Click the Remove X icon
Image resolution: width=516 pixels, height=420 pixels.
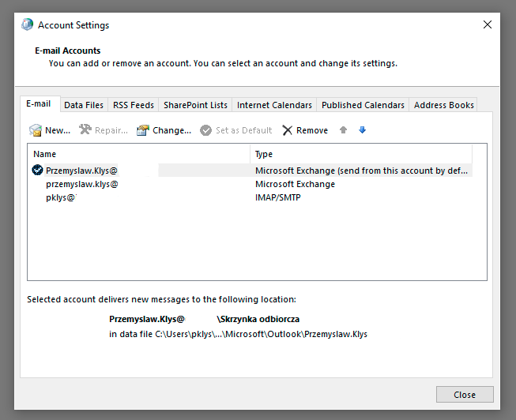287,130
